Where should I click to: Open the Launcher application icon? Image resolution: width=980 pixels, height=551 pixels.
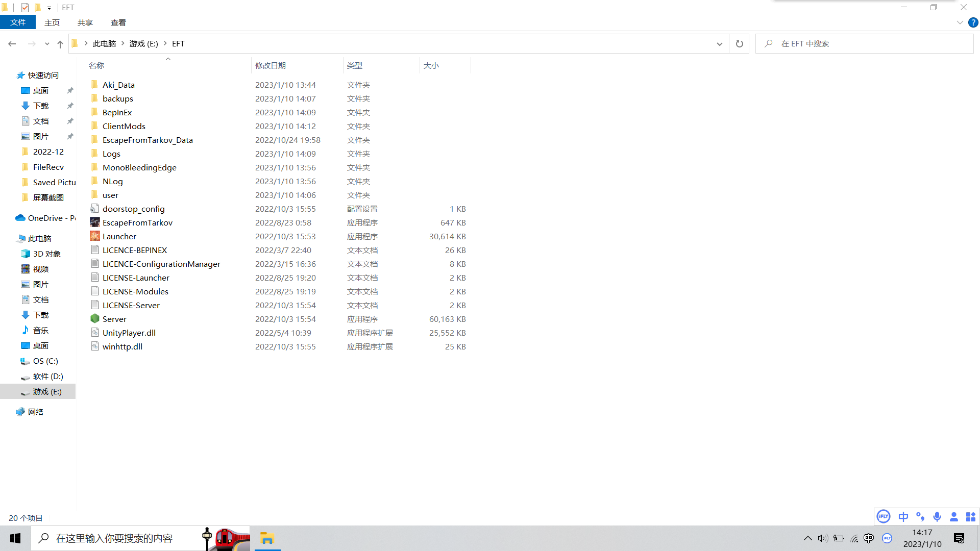tap(95, 236)
